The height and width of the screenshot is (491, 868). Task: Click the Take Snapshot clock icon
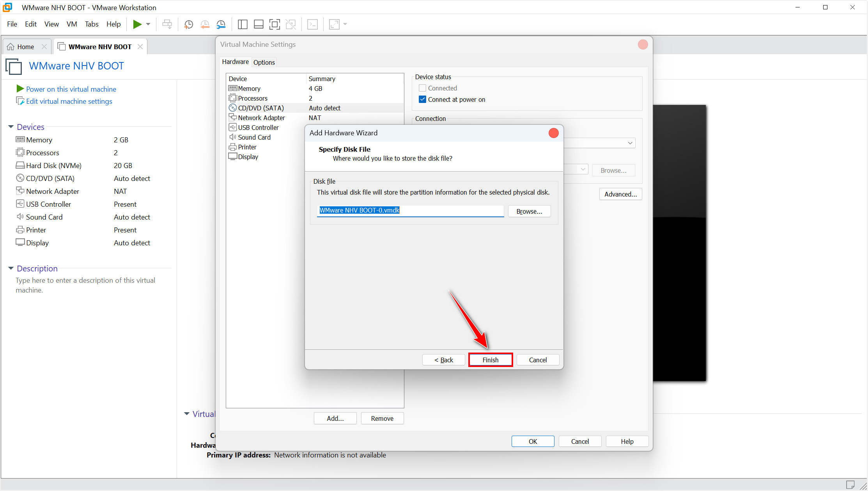pos(188,25)
